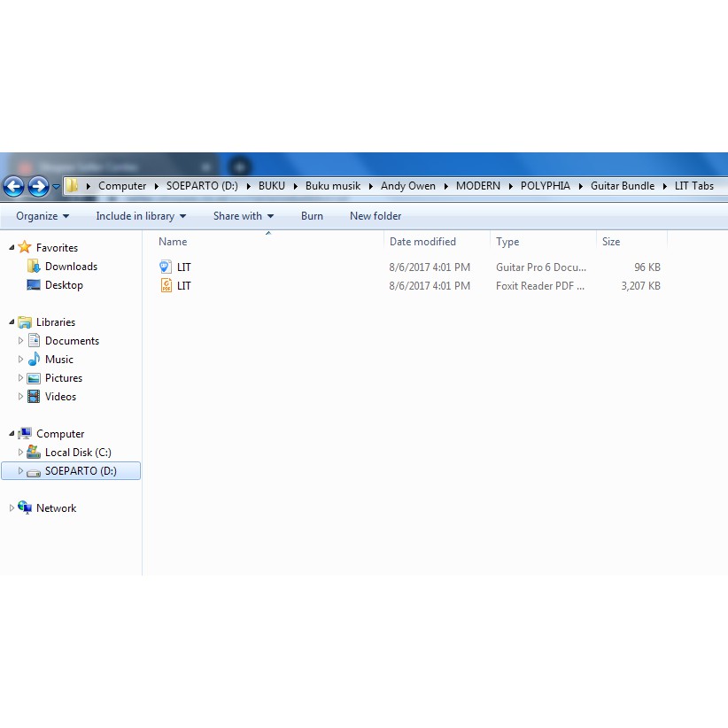728x728 pixels.
Task: Expand the Videos library node
Action: [x=20, y=396]
